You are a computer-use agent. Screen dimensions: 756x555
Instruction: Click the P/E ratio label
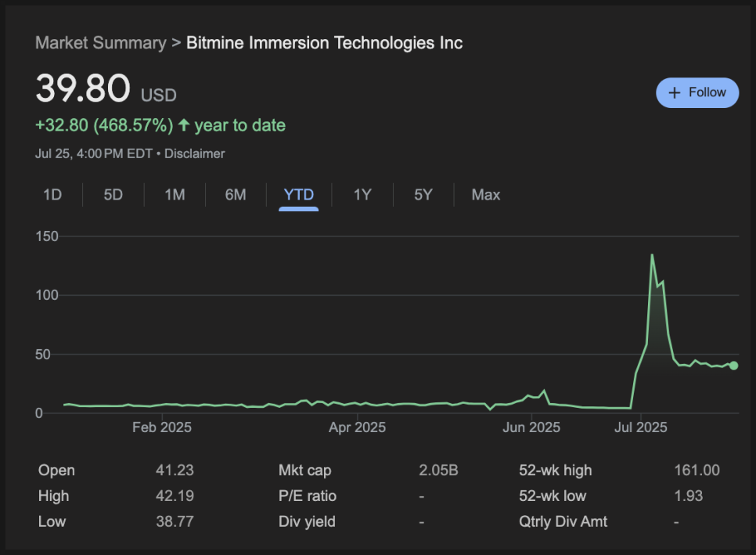click(307, 496)
